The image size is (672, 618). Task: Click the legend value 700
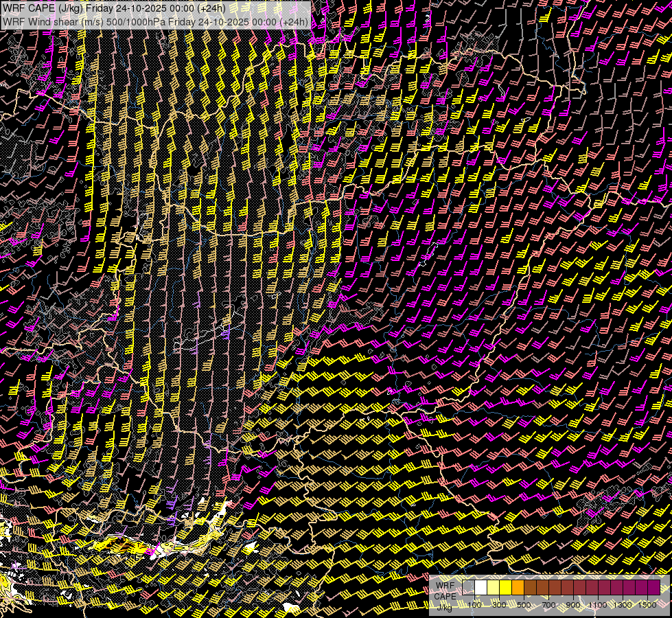(x=549, y=605)
